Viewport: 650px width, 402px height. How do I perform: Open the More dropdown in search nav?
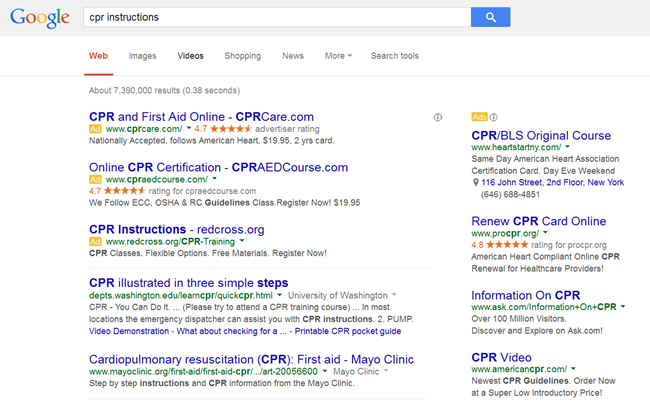(338, 56)
